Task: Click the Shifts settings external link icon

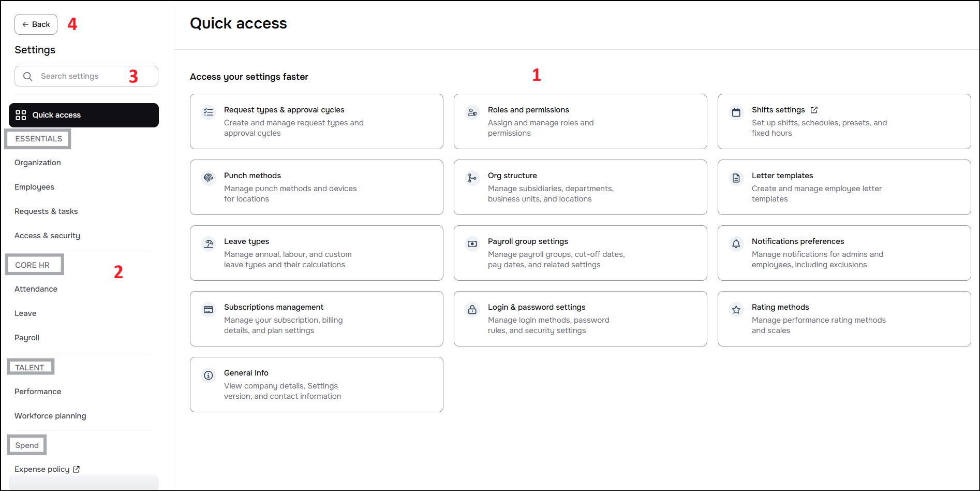Action: click(x=814, y=110)
